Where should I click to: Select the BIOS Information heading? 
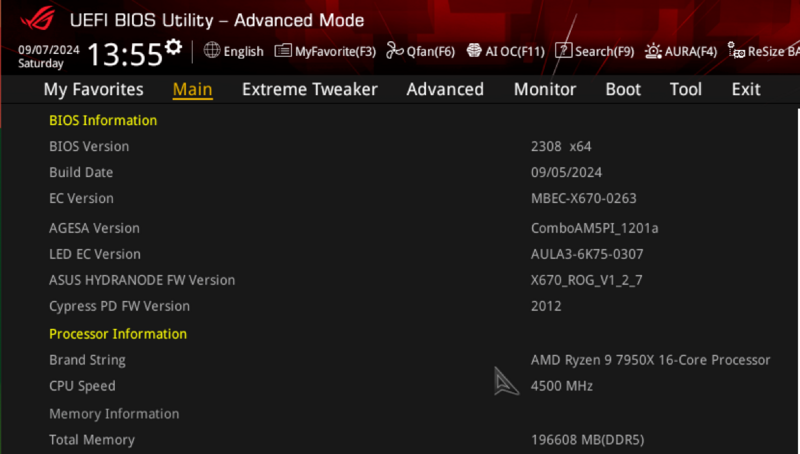pos(103,120)
